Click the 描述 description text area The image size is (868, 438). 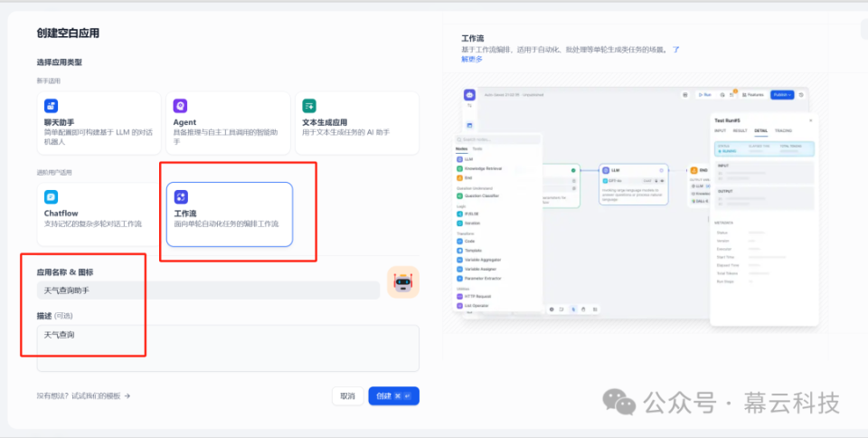228,348
